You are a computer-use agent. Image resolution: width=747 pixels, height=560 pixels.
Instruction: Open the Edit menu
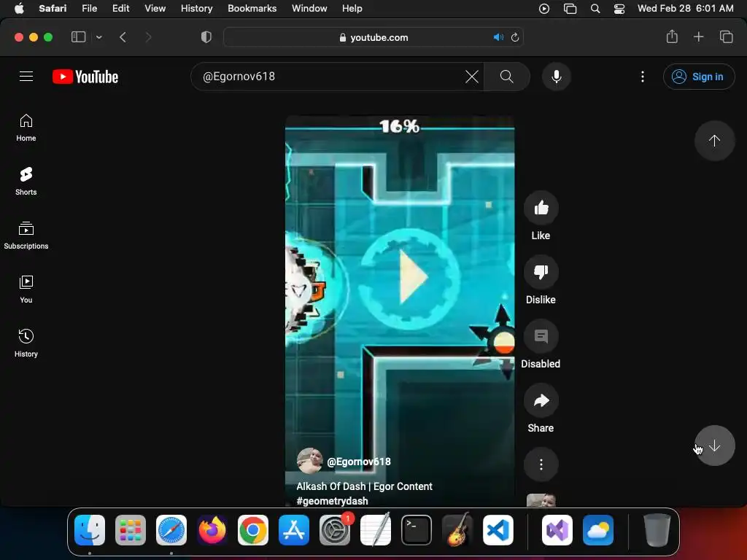(x=120, y=8)
